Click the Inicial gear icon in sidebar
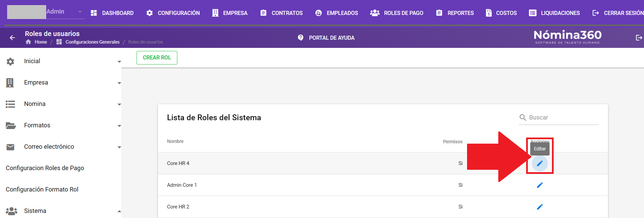Viewport: 644px width, 218px height. coord(11,61)
